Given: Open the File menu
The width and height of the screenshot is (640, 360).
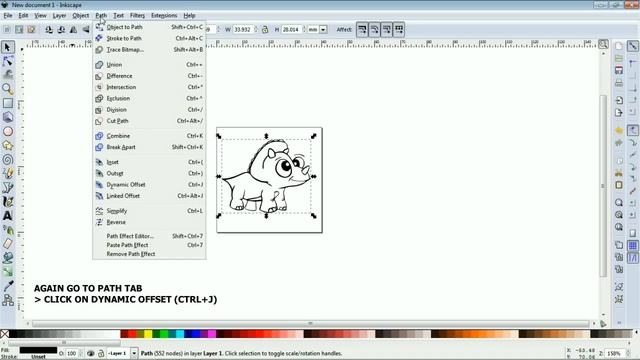Looking at the screenshot, I should (8, 16).
